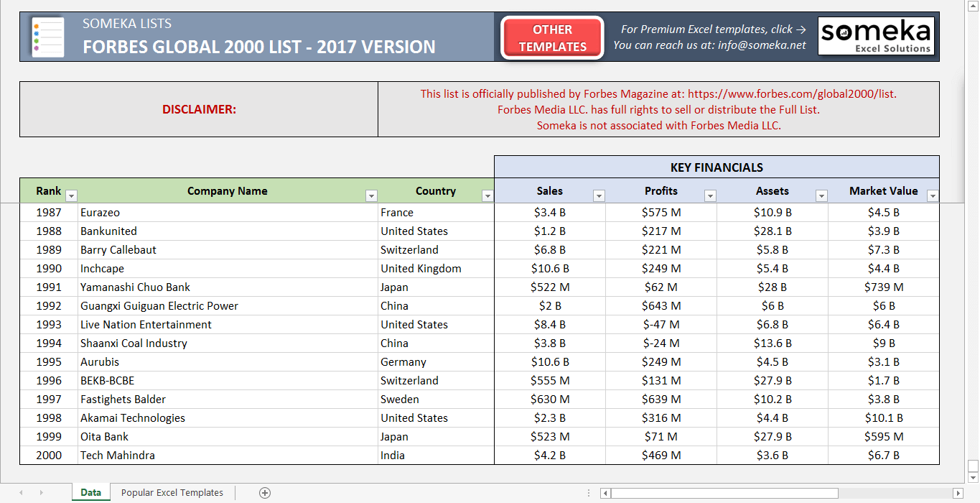Select the Fastighets Balder cell
The width and height of the screenshot is (980, 503).
click(x=228, y=400)
